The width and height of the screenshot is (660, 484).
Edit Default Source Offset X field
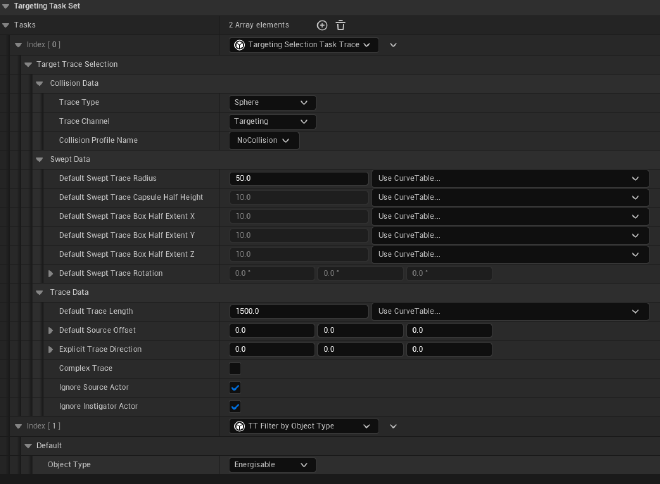[x=272, y=330]
